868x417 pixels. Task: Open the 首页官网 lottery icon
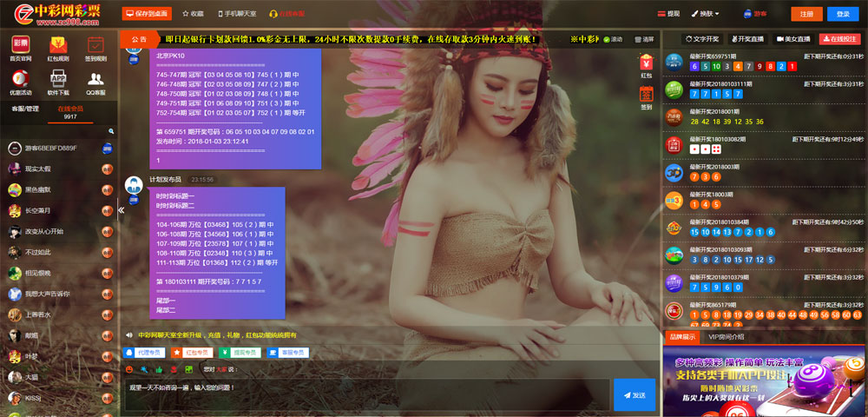[20, 45]
